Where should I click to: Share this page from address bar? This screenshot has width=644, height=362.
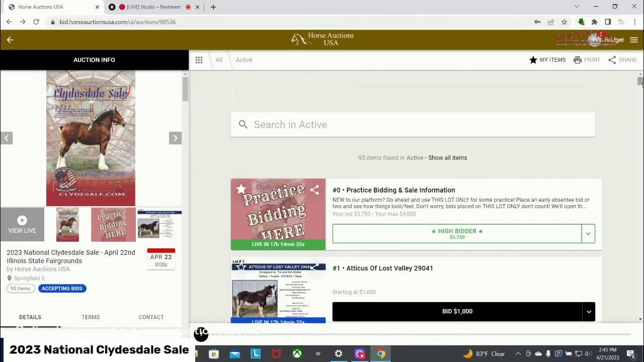[551, 22]
